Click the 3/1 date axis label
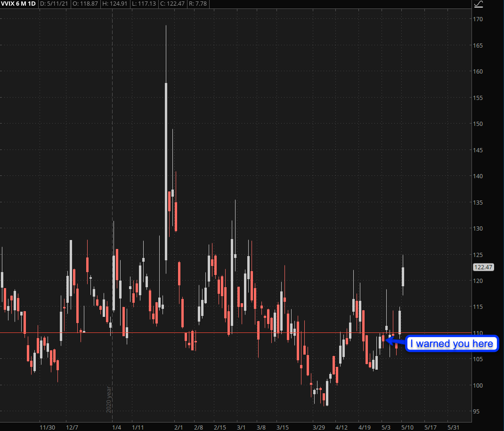Image resolution: width=504 pixels, height=431 pixels. pyautogui.click(x=241, y=427)
